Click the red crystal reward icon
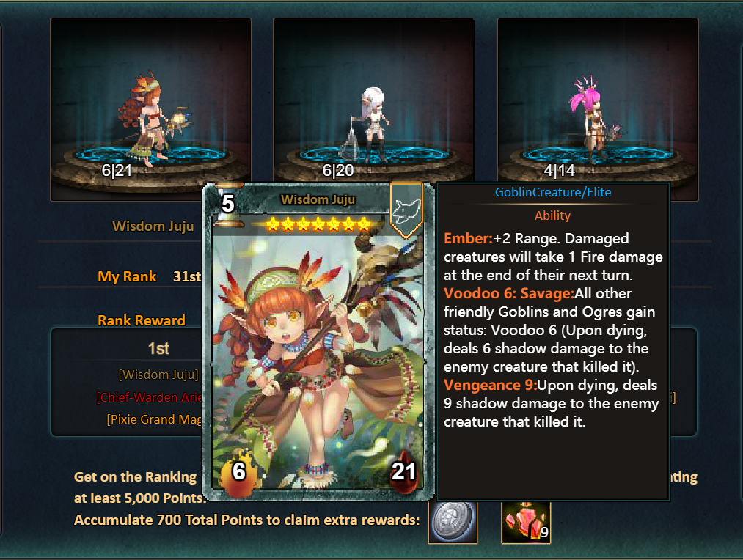This screenshot has width=743, height=560. [x=526, y=522]
